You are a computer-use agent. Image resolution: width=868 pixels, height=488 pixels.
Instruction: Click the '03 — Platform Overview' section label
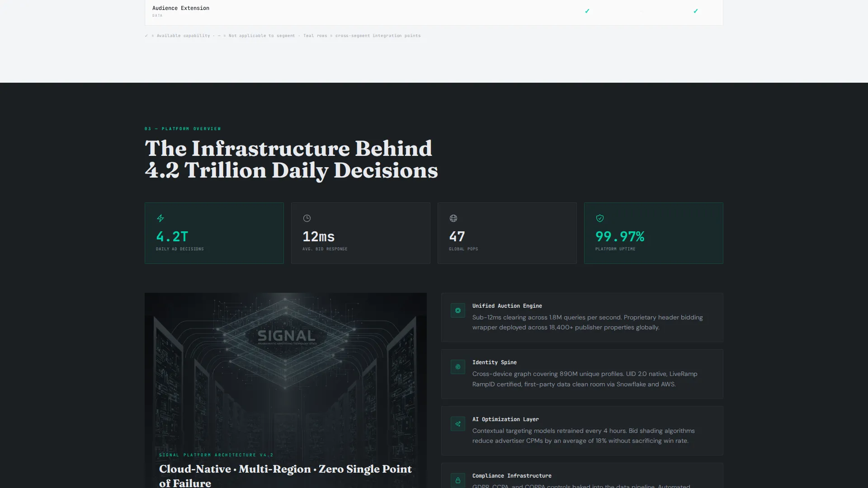click(183, 129)
